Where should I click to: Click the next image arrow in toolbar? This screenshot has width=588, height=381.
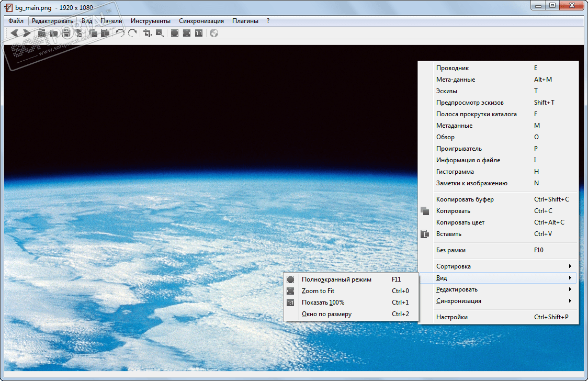(x=26, y=33)
